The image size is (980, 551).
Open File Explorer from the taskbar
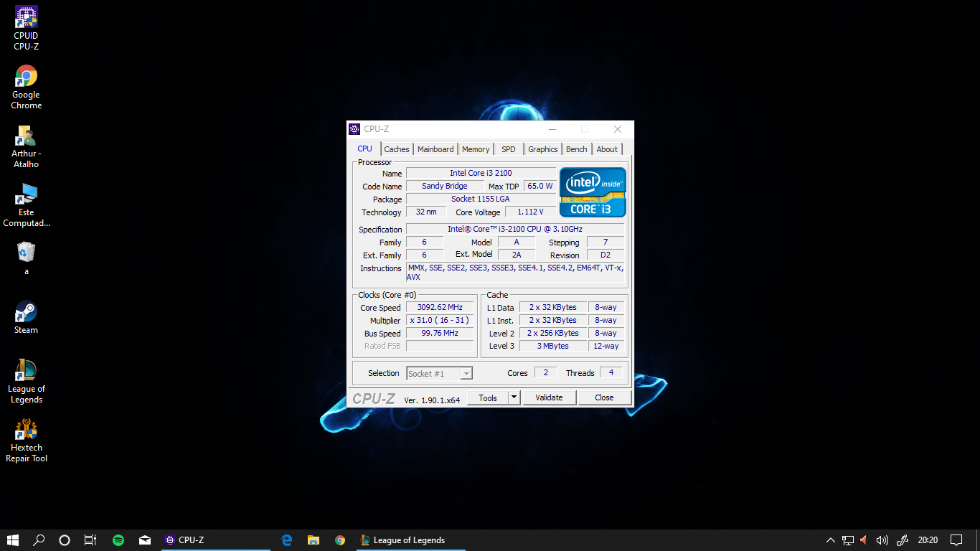[x=314, y=540]
